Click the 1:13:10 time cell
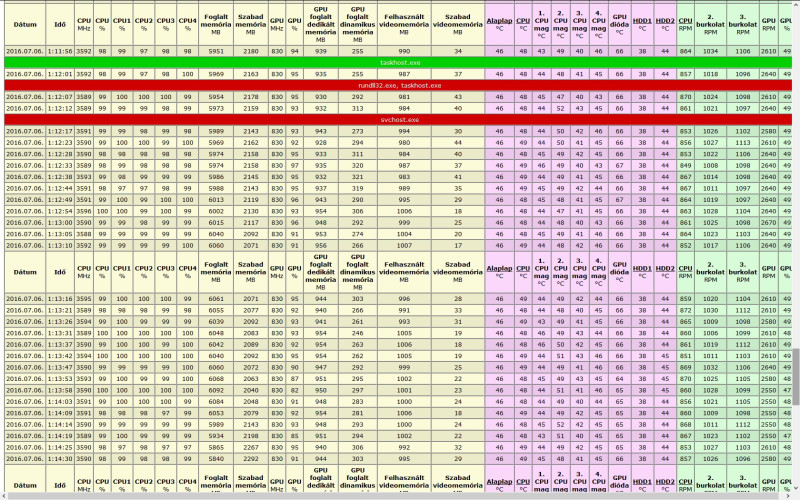Screen dimensions: 800x500 60,245
